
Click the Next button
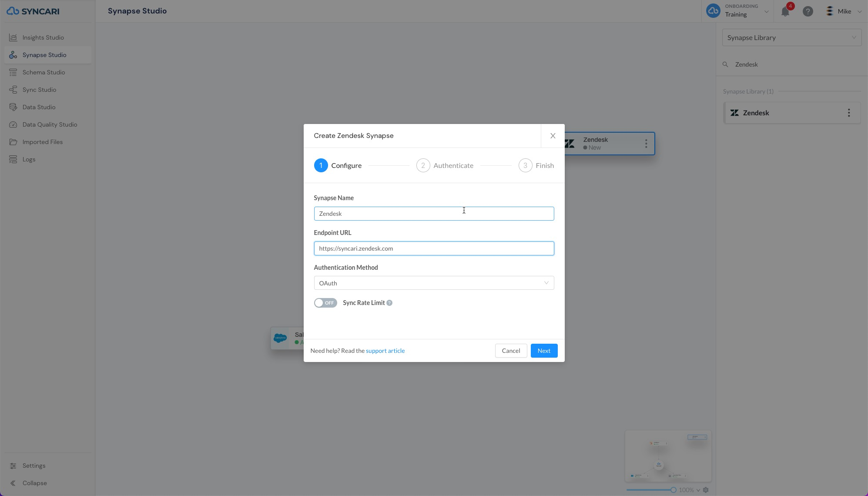(544, 351)
